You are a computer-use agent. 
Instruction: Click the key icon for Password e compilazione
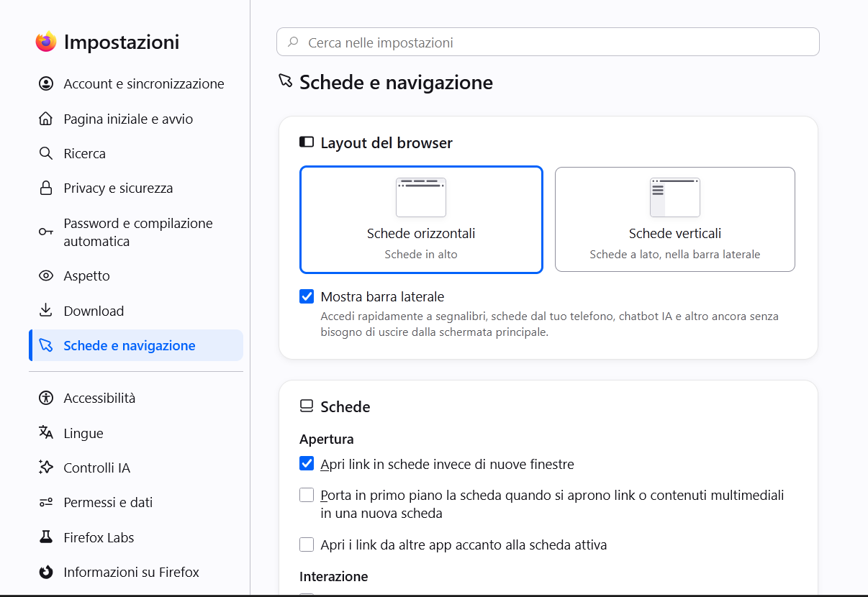tap(46, 232)
